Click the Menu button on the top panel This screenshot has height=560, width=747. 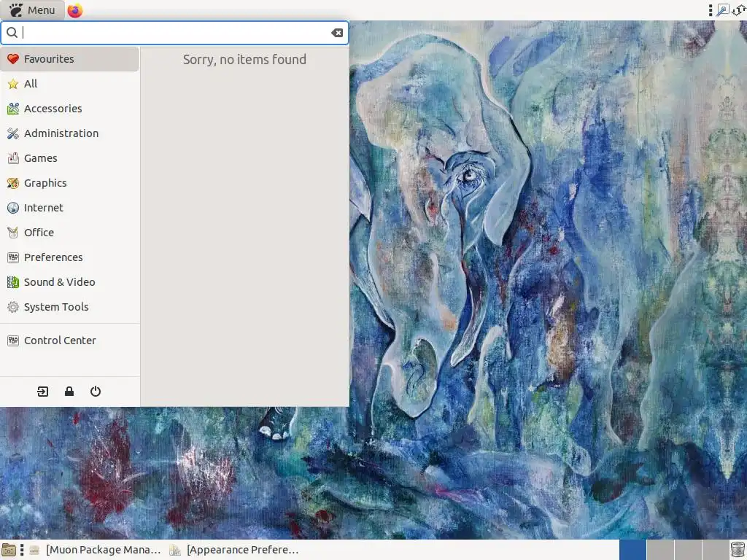(32, 10)
